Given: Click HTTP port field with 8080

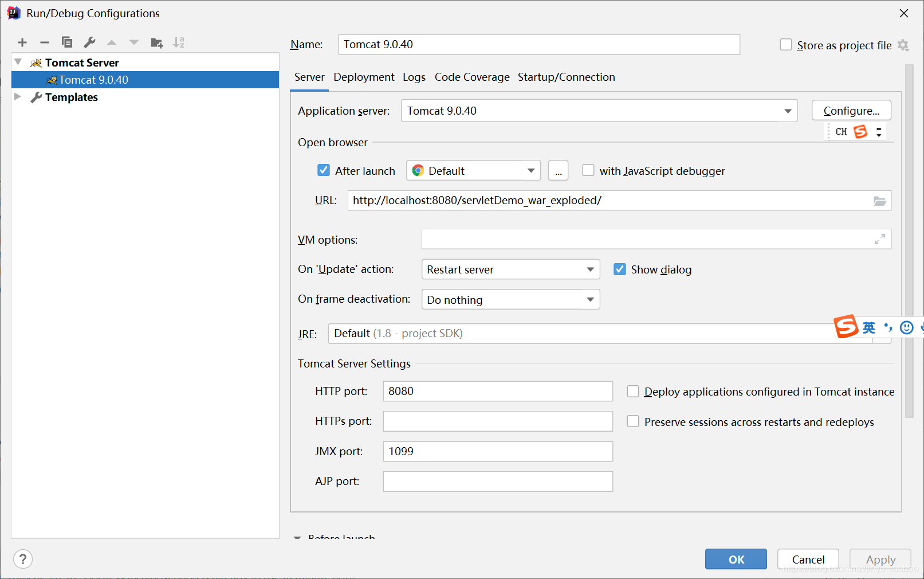Looking at the screenshot, I should tap(498, 392).
